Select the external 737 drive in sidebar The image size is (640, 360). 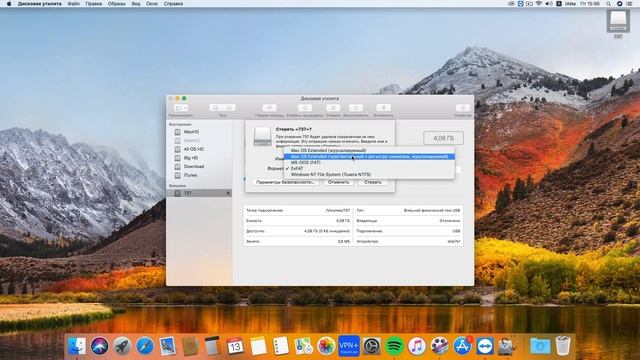(x=199, y=193)
